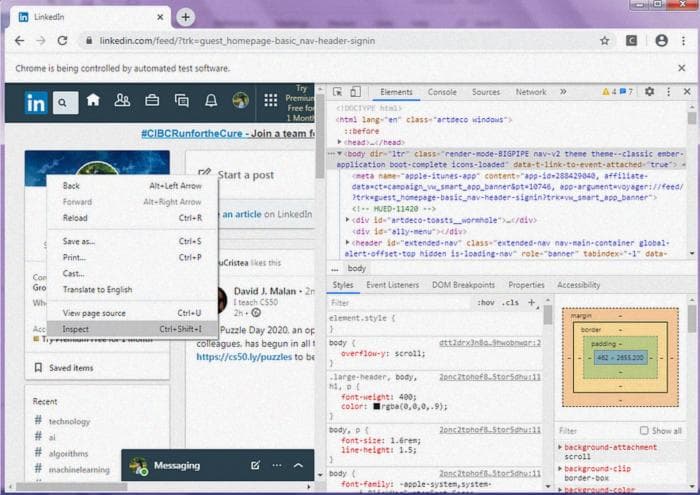Close the DevTools panel
The image size is (700, 495).
(x=687, y=92)
